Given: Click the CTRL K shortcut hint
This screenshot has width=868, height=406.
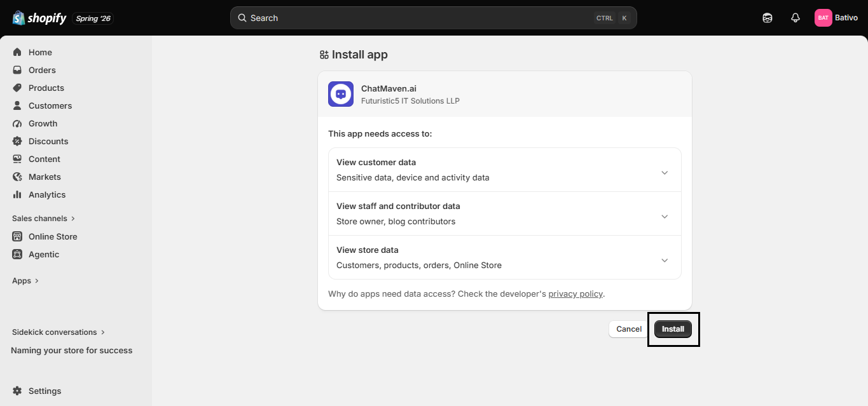Looking at the screenshot, I should (x=612, y=18).
